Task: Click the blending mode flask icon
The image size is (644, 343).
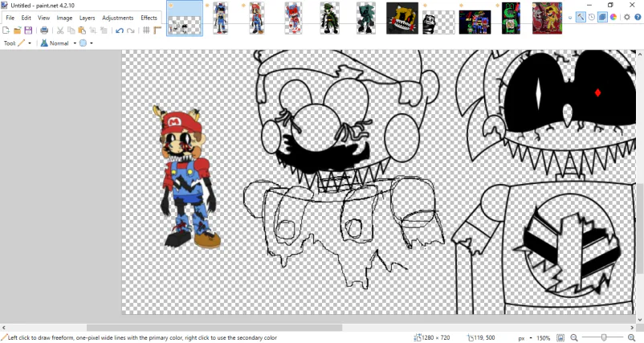Action: tap(44, 43)
